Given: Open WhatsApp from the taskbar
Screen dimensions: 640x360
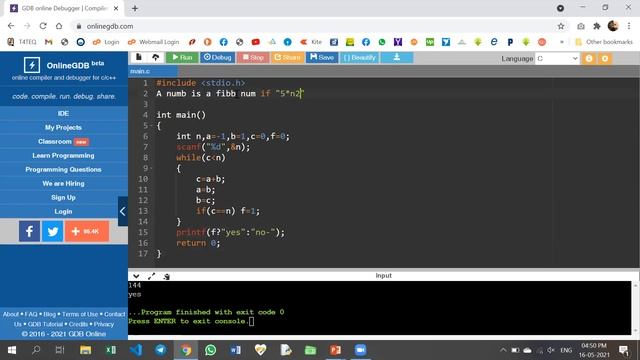Looking at the screenshot, I should [211, 350].
